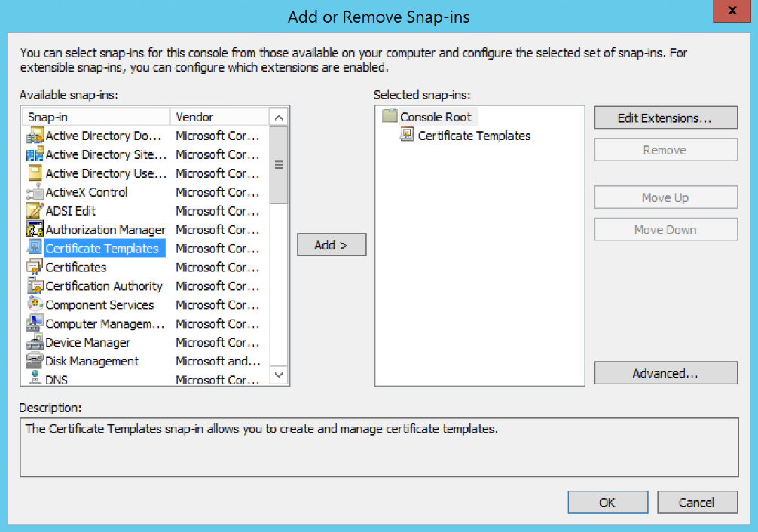
Task: Select Certificate Templates under Console Root
Action: pyautogui.click(x=474, y=136)
